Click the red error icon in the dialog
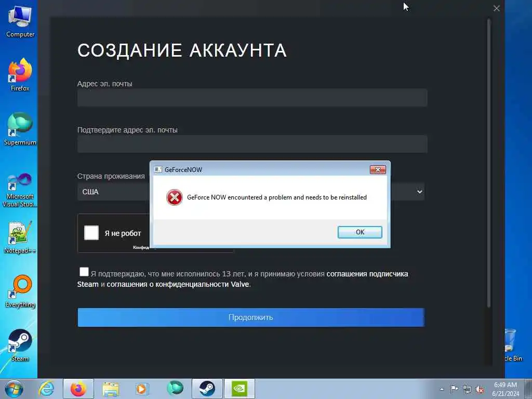The width and height of the screenshot is (532, 399). click(x=175, y=197)
